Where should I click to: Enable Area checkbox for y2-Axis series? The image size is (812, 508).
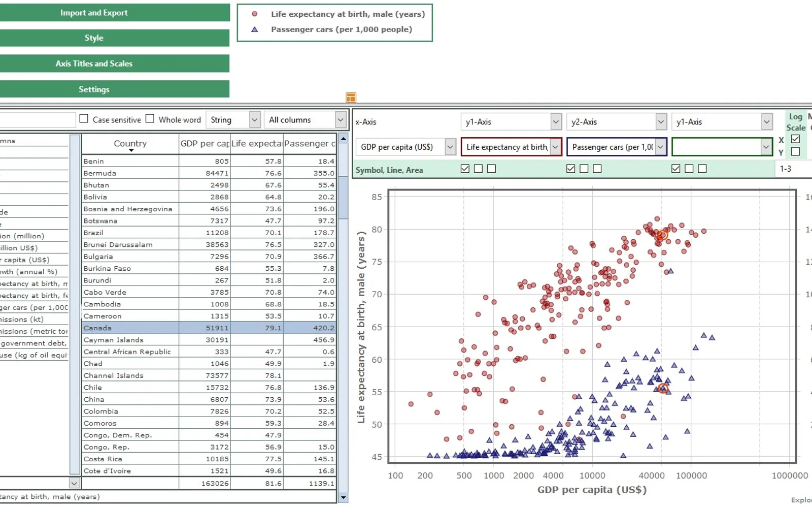(597, 169)
